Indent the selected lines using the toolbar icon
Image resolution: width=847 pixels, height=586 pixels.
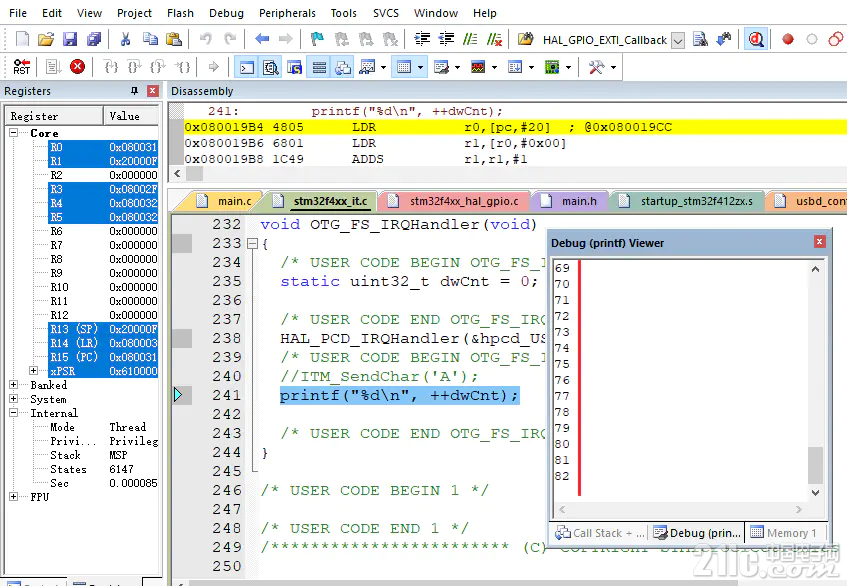coord(422,39)
